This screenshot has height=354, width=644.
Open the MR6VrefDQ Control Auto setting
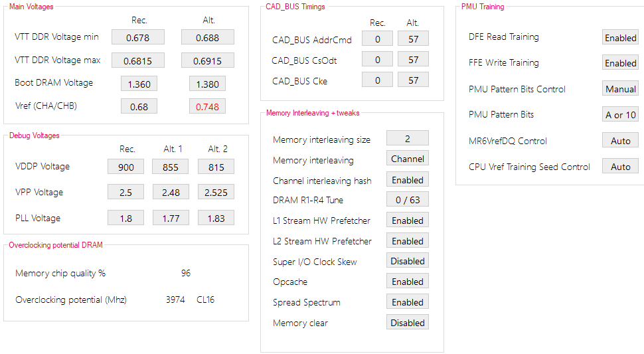(621, 141)
